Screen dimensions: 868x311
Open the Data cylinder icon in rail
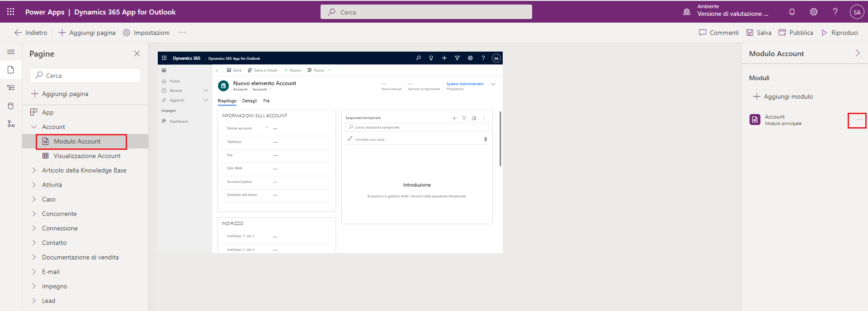11,106
